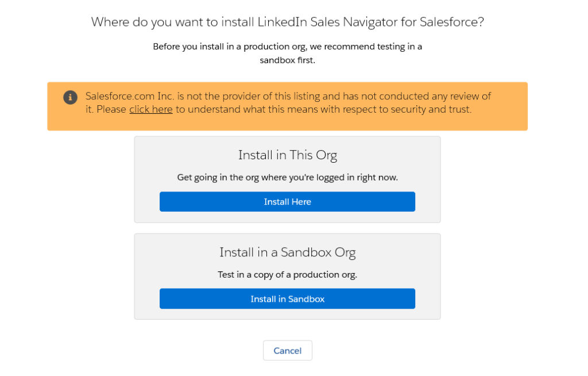
Task: Select the "Test in a copy" description text
Action: click(287, 275)
